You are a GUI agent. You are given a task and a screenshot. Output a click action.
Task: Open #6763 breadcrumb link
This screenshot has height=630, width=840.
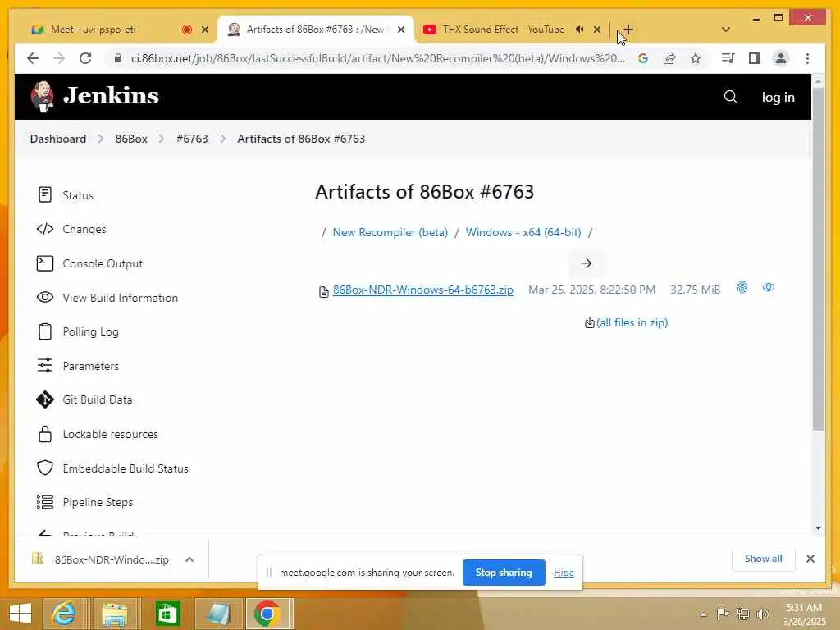(x=192, y=139)
